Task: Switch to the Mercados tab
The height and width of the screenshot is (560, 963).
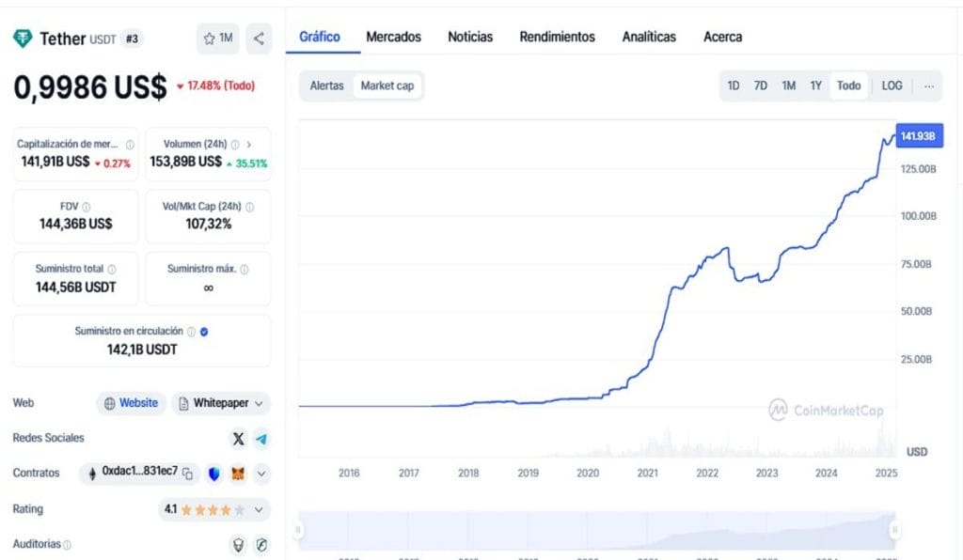Action: [x=394, y=37]
